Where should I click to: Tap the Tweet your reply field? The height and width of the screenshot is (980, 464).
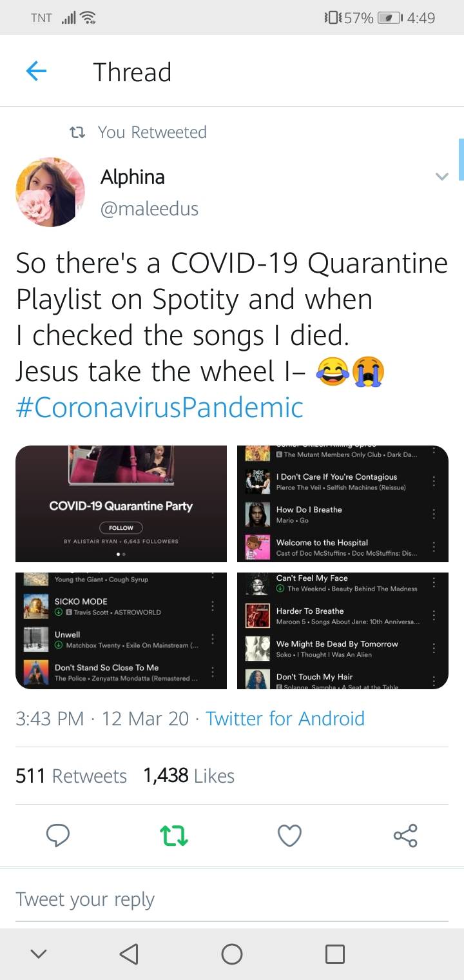click(232, 899)
